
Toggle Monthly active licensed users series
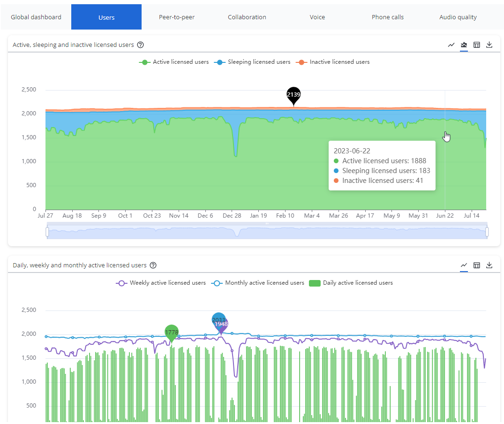click(x=257, y=283)
